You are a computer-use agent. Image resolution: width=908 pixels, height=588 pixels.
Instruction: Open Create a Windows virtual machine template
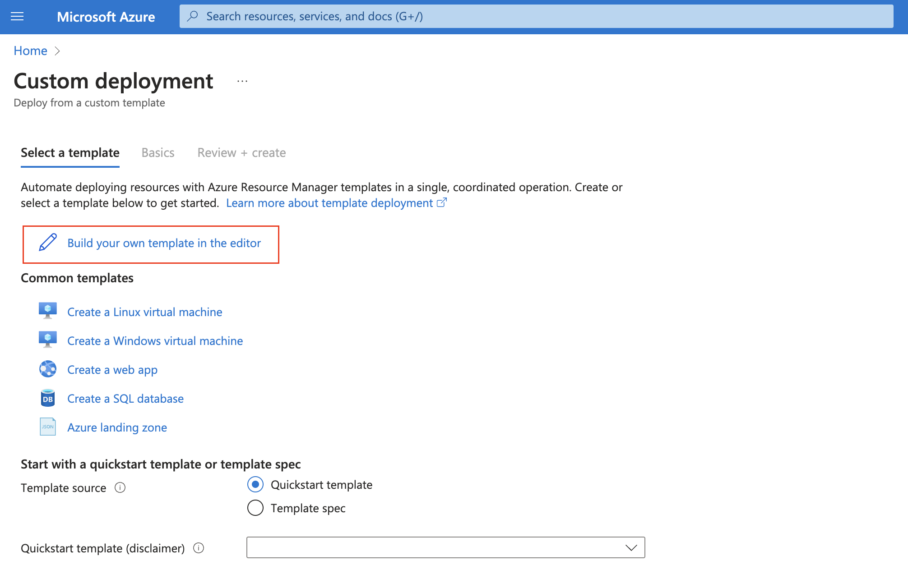coord(155,341)
